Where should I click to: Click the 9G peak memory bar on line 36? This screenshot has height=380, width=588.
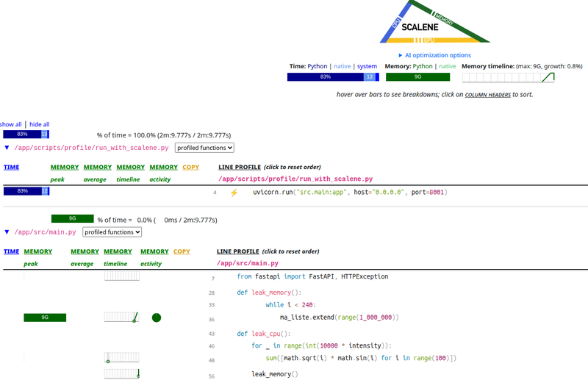coord(45,318)
